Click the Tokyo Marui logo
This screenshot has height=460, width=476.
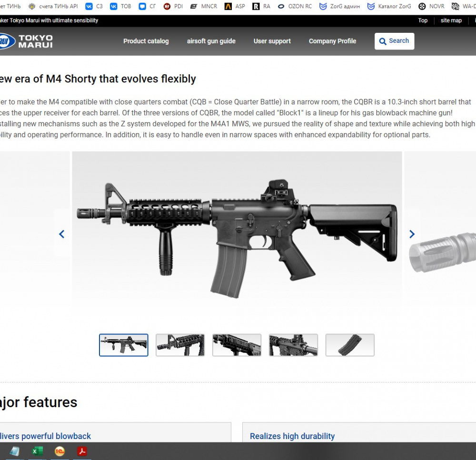(28, 41)
